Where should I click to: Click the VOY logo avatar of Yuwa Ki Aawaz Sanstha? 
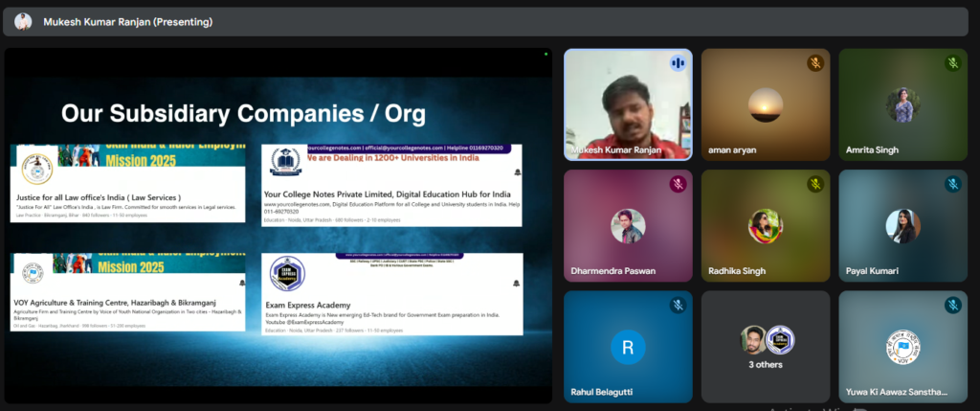(x=903, y=347)
